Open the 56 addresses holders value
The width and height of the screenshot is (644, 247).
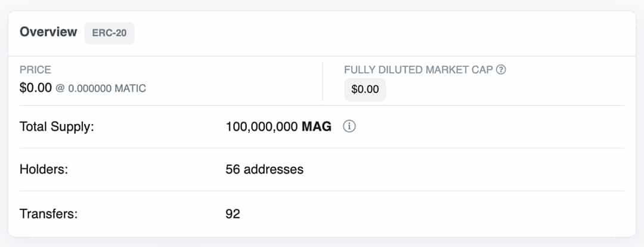coord(265,169)
